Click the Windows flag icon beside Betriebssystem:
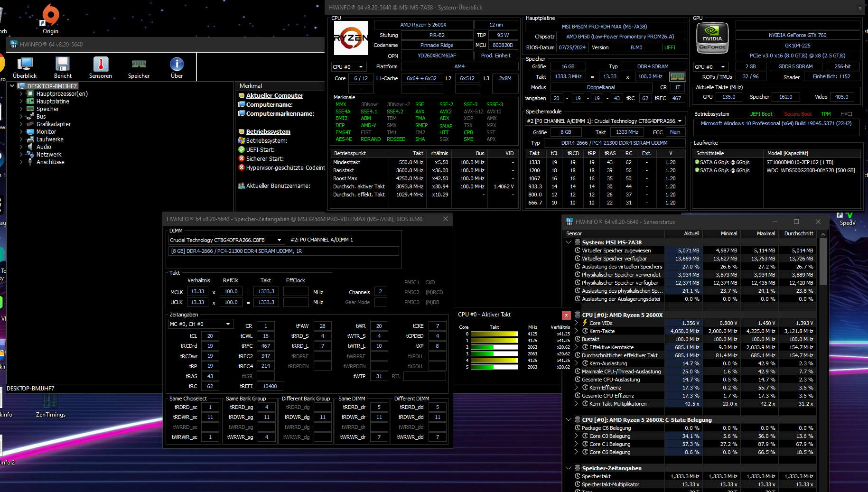The width and height of the screenshot is (868, 492). [x=242, y=140]
